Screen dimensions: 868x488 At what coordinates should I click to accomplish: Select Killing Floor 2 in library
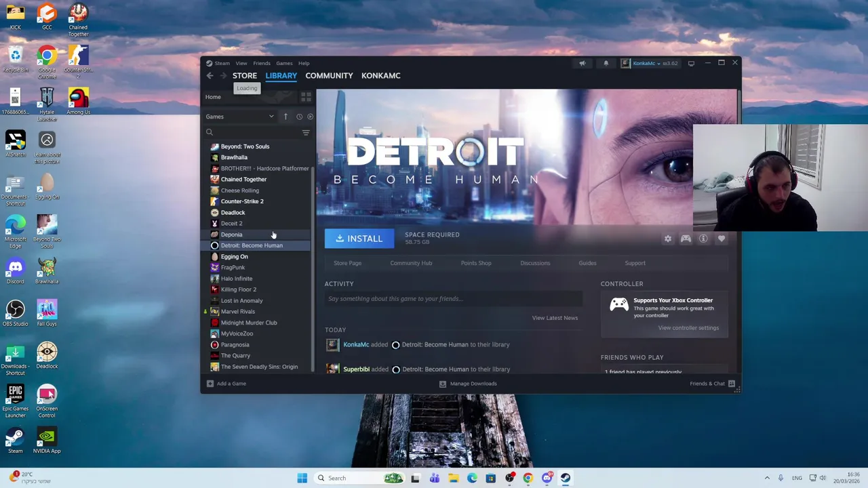pyautogui.click(x=238, y=289)
